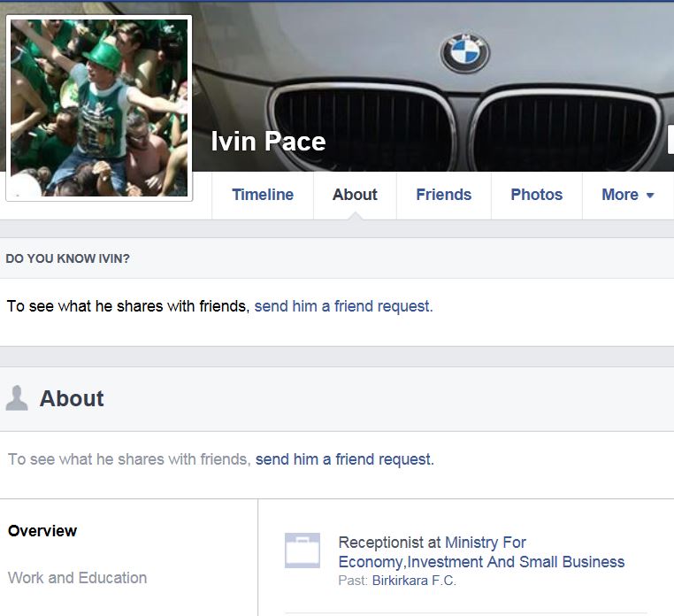Screen dimensions: 674x616
Task: Open Ivin Pace's profile picture thumbnail
Action: [99, 108]
